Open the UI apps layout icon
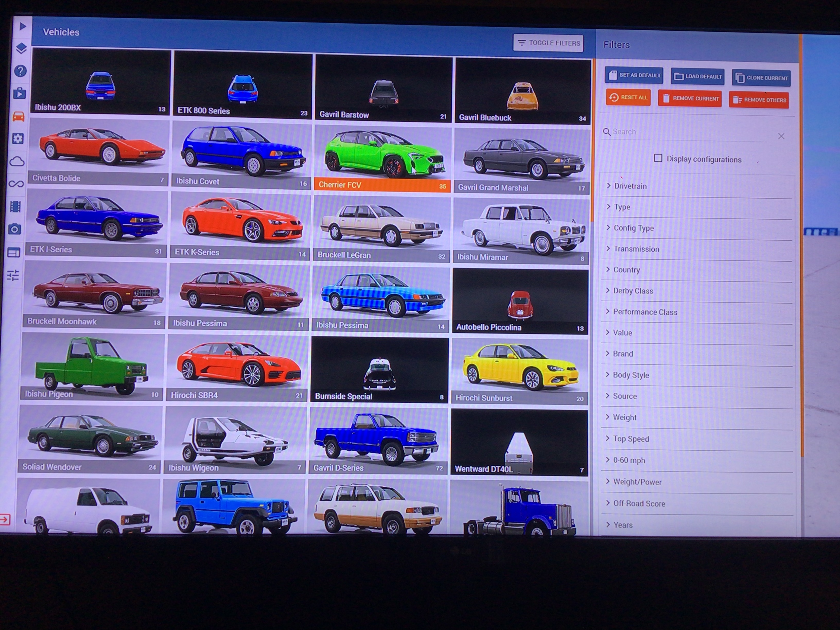 pyautogui.click(x=14, y=252)
